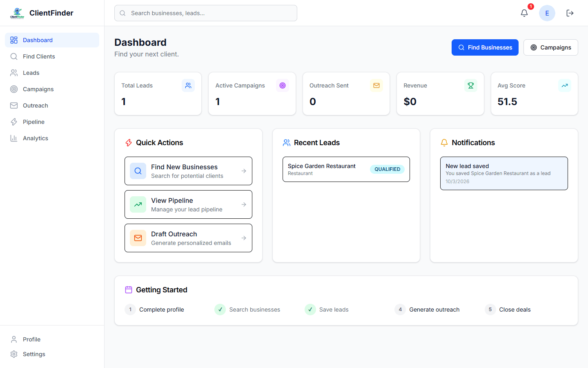Click the View Pipeline chart icon

[x=138, y=204]
